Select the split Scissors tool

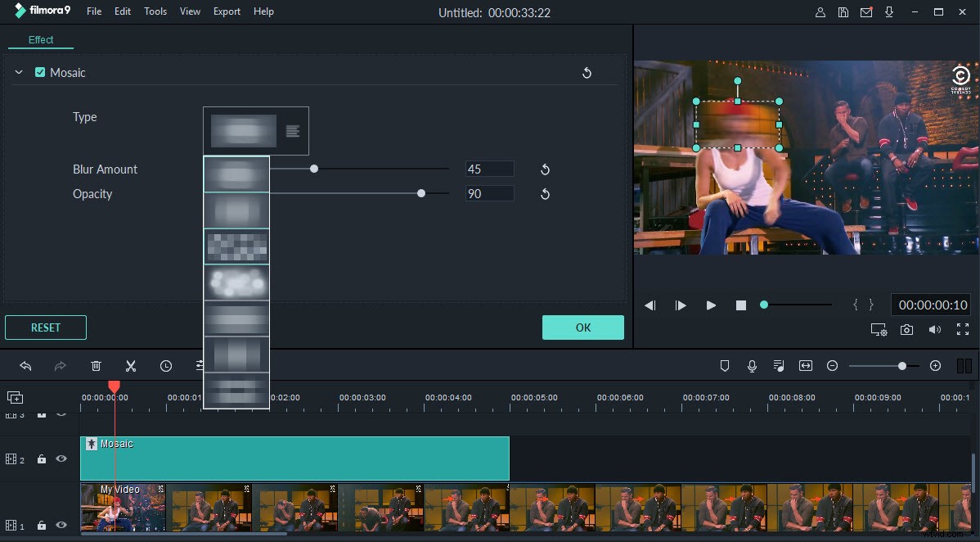(x=131, y=366)
